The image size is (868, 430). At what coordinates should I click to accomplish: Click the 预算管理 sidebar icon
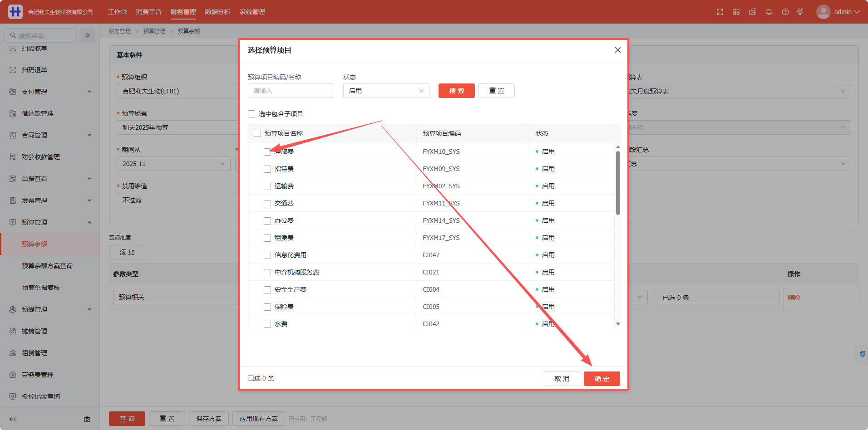(x=13, y=222)
